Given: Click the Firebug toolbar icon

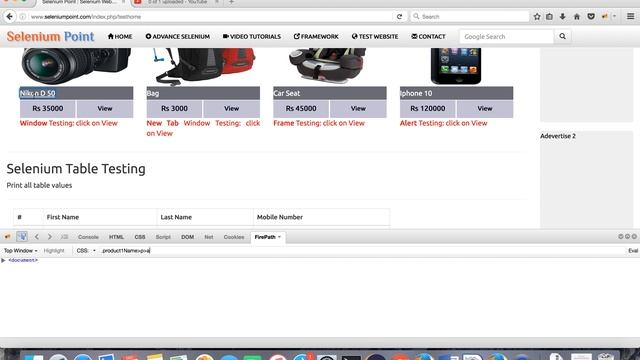Looking at the screenshot, I should tap(604, 16).
